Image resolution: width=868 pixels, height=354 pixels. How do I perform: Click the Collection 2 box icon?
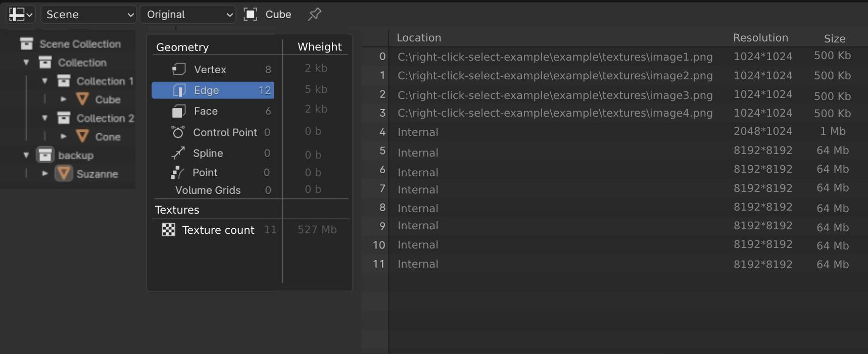coord(64,118)
